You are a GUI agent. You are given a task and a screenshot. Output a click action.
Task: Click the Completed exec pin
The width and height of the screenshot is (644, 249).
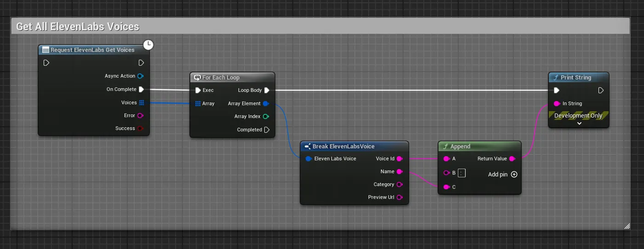(x=267, y=130)
